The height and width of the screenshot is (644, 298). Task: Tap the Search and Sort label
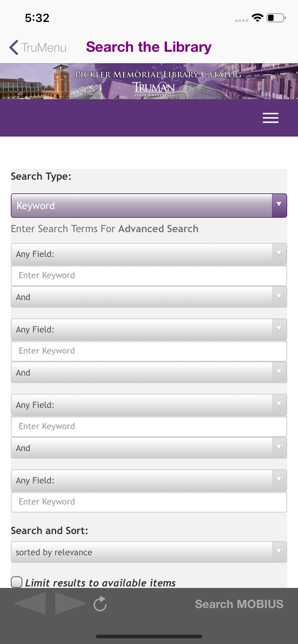[x=49, y=531]
